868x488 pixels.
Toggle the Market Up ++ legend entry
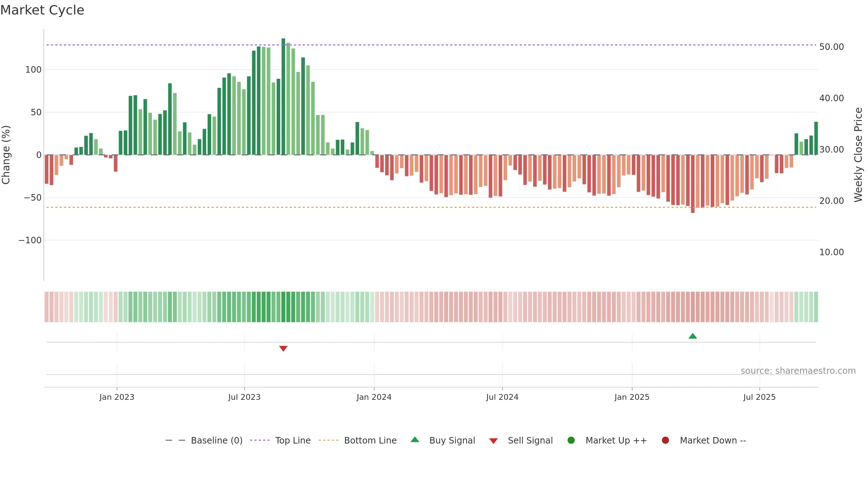point(607,440)
